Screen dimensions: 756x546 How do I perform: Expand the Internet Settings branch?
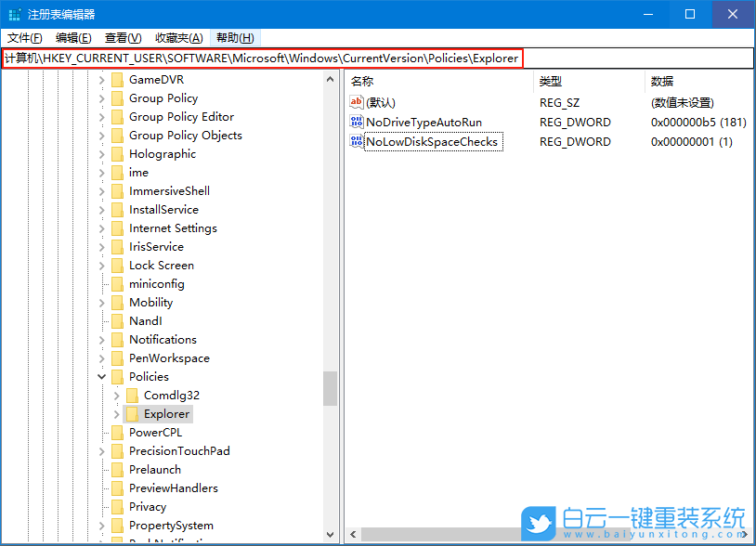[x=101, y=227]
